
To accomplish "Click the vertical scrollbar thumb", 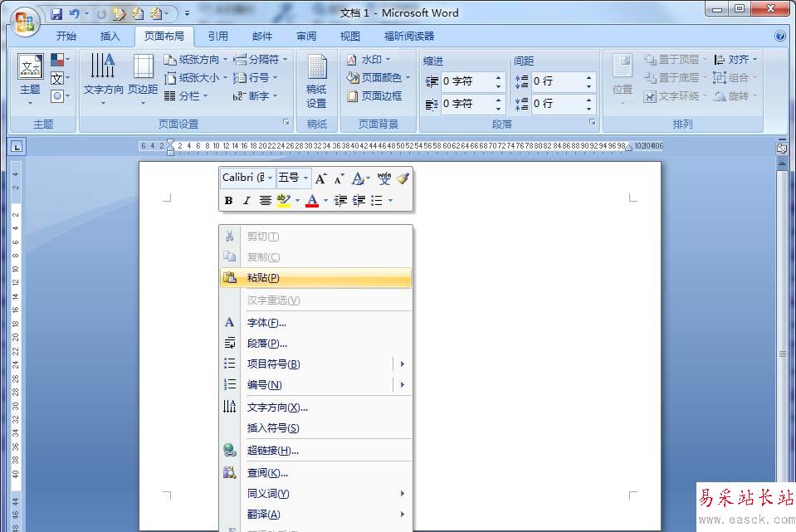I will (x=782, y=354).
